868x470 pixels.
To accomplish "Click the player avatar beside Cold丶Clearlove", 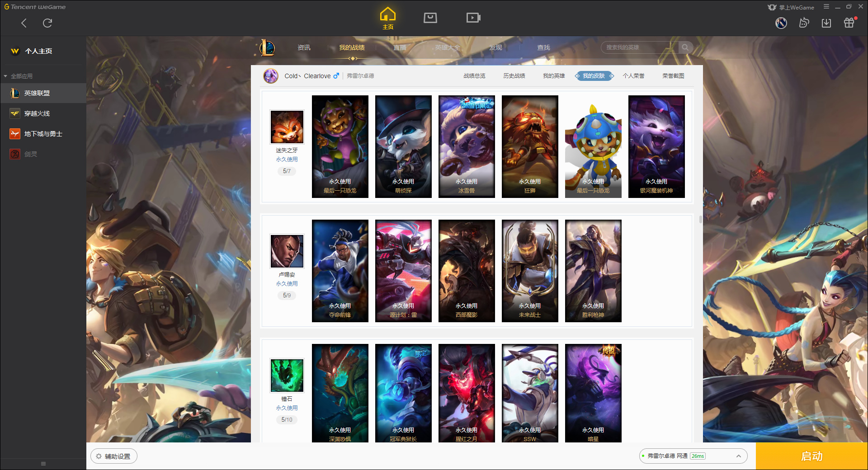I will pos(271,76).
